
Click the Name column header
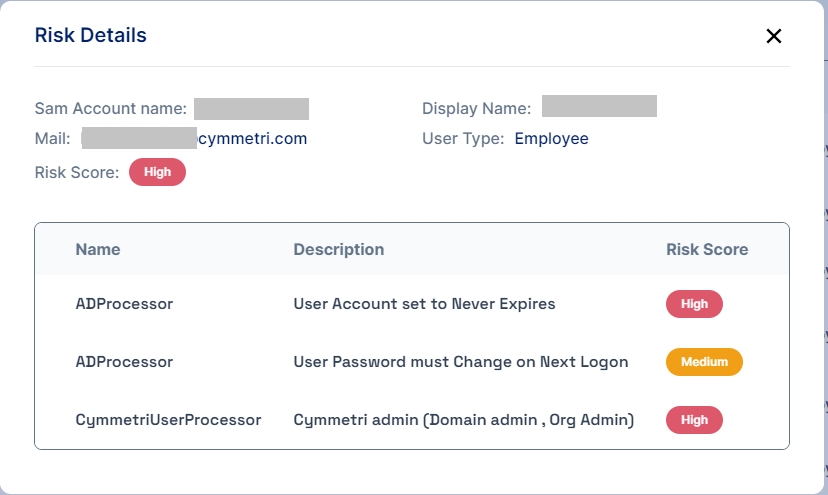[x=98, y=249]
